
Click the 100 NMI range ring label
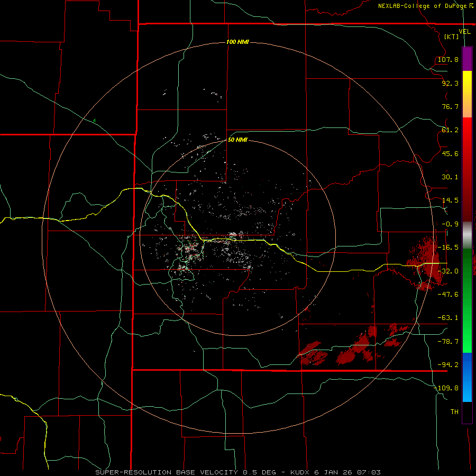237,42
